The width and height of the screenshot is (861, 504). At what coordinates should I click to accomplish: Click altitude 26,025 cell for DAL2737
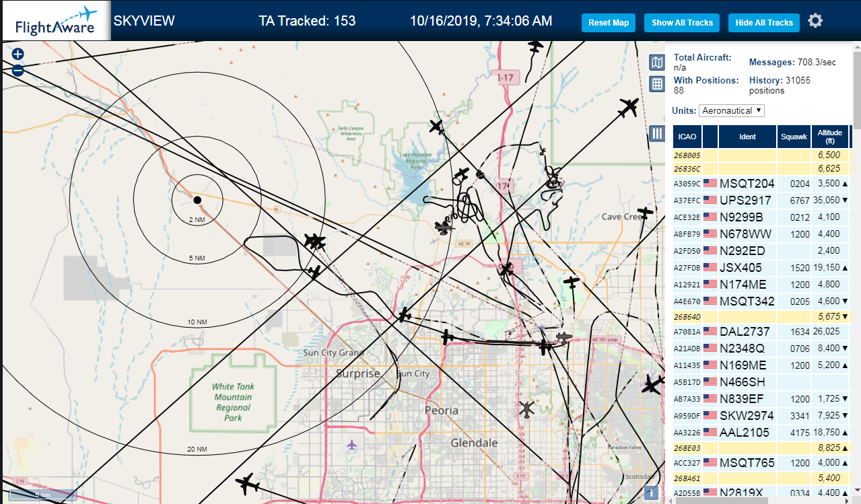coord(830,332)
